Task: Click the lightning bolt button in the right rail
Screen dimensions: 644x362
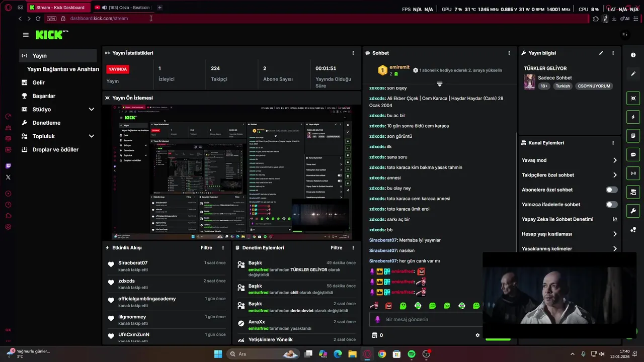Action: point(633,117)
